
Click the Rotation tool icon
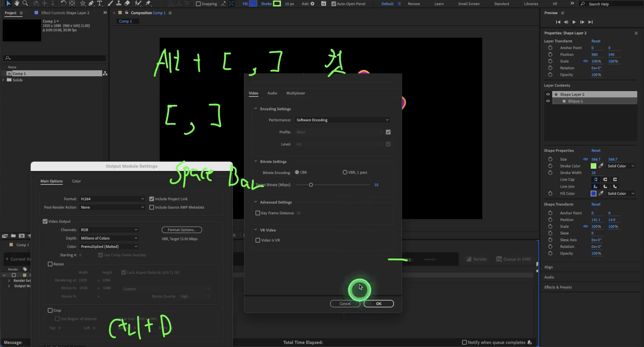pos(64,3)
